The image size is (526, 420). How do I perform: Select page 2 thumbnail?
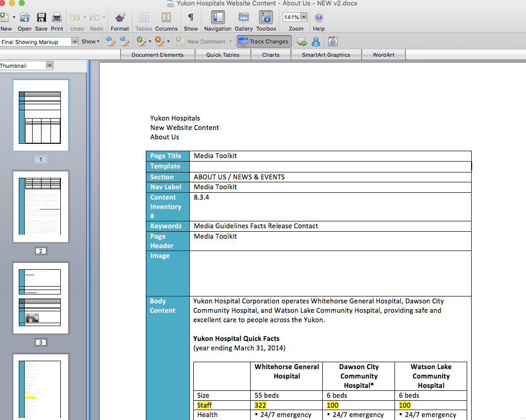[41, 207]
